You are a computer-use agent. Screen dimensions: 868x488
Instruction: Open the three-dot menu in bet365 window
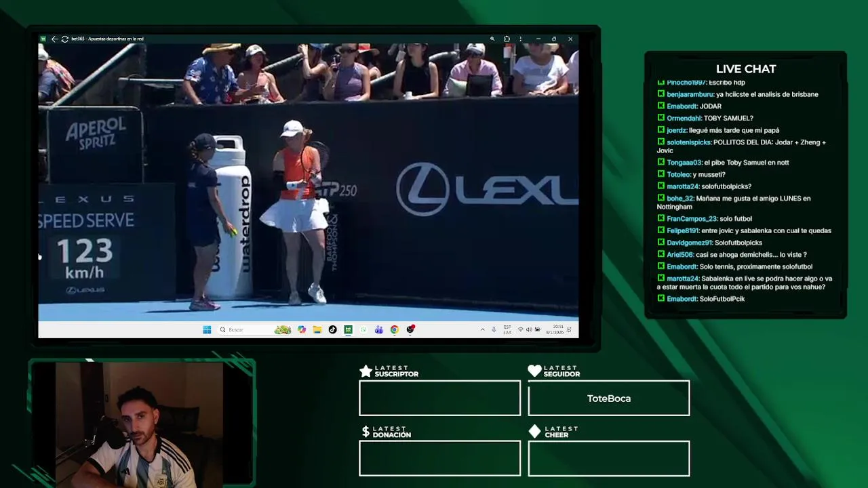click(521, 39)
